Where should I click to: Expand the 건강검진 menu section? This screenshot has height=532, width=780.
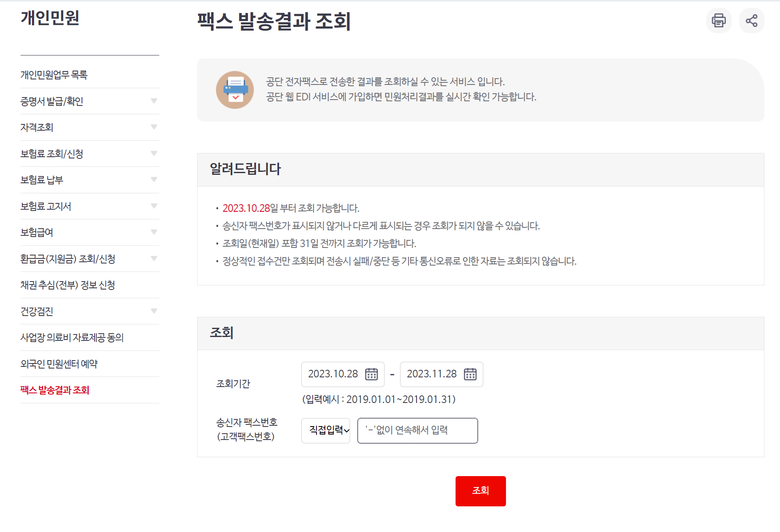click(x=154, y=311)
